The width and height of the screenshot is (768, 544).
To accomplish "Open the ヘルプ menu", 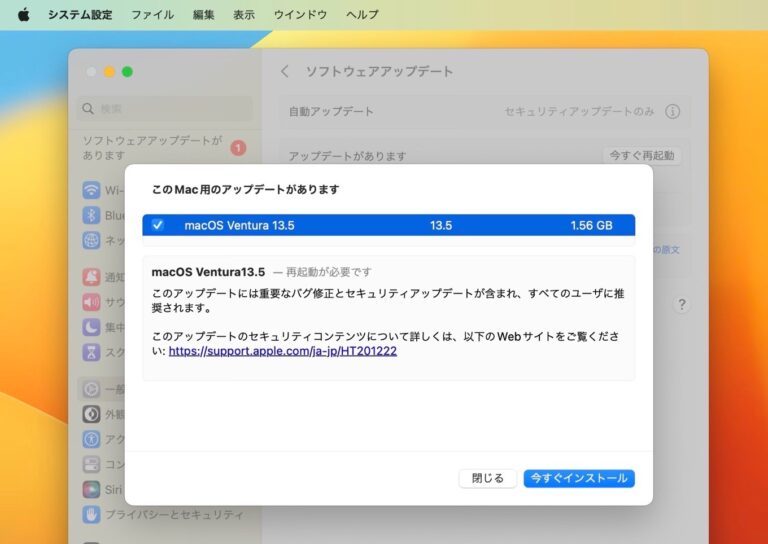I will coord(362,15).
